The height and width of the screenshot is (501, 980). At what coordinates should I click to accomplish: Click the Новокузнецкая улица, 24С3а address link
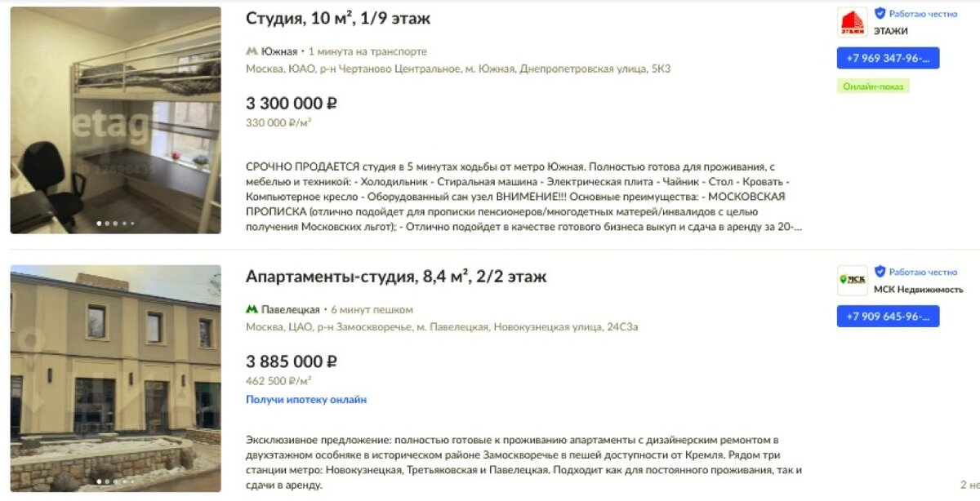pos(567,327)
